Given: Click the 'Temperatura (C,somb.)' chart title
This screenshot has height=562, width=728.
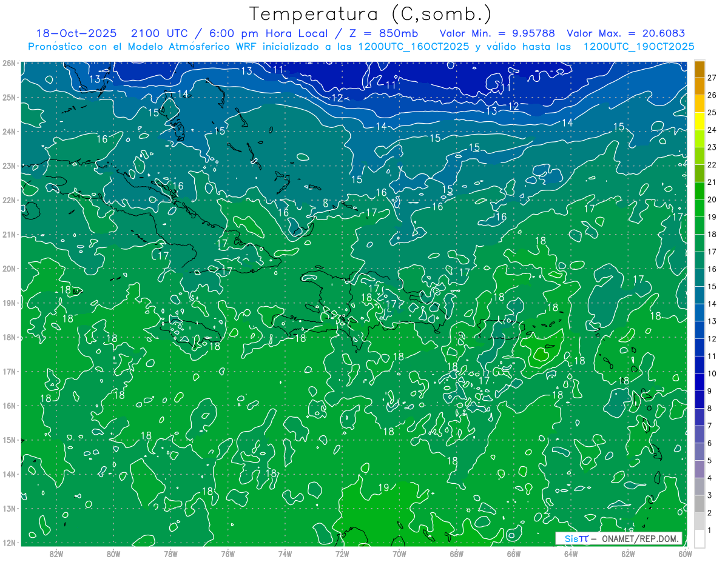Looking at the screenshot, I should [371, 15].
